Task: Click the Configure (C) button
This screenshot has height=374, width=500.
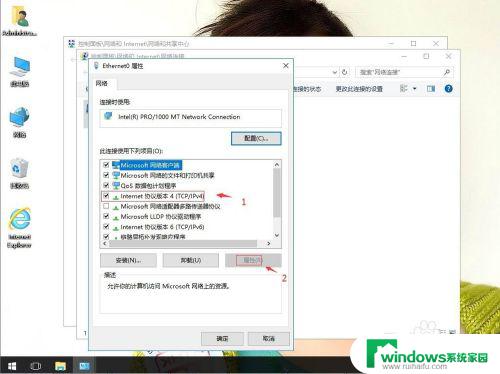Action: [256, 138]
